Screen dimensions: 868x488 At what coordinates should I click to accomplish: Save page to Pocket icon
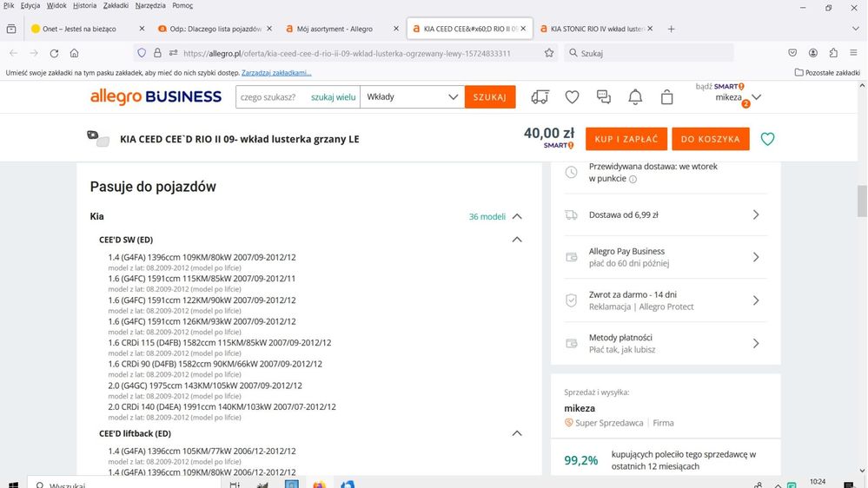792,53
